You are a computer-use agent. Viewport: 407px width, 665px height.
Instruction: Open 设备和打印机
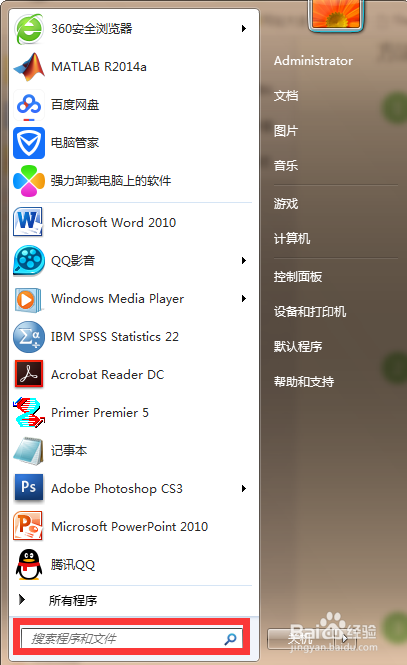[x=310, y=312]
